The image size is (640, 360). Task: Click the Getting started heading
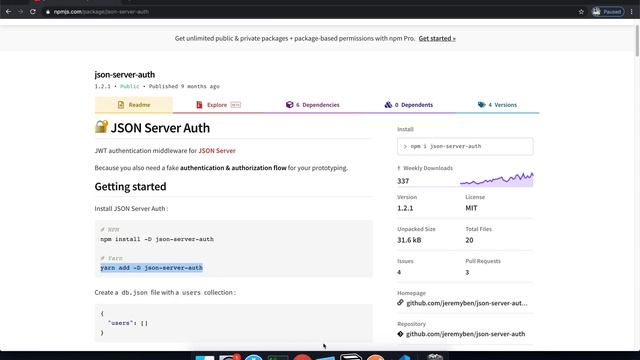coord(130,187)
